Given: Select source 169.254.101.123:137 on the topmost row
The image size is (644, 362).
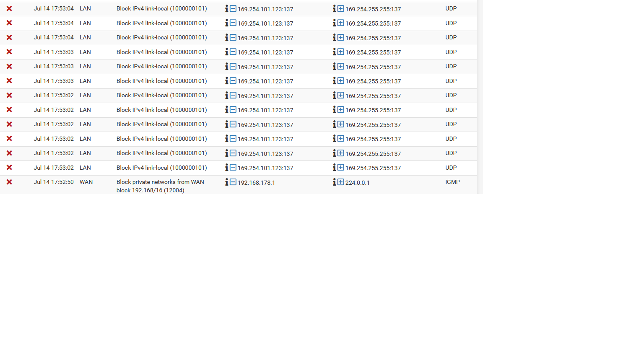Looking at the screenshot, I should click(265, 9).
